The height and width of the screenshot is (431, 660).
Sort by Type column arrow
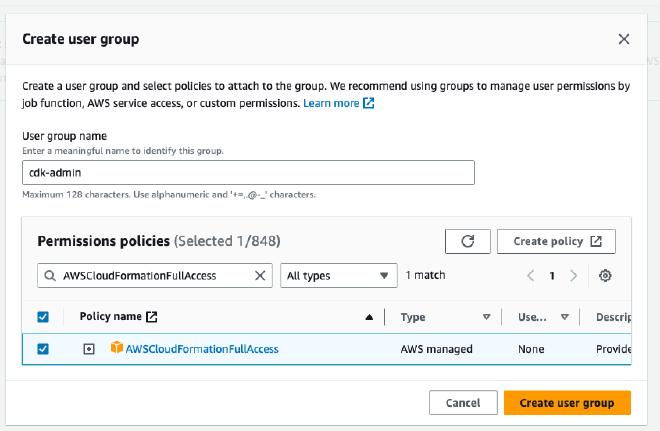click(x=486, y=317)
